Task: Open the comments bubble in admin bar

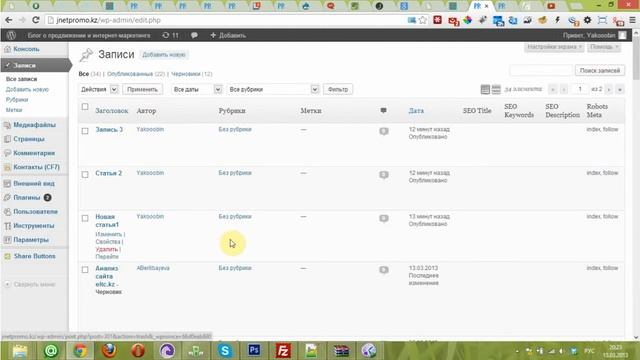Action: point(194,36)
